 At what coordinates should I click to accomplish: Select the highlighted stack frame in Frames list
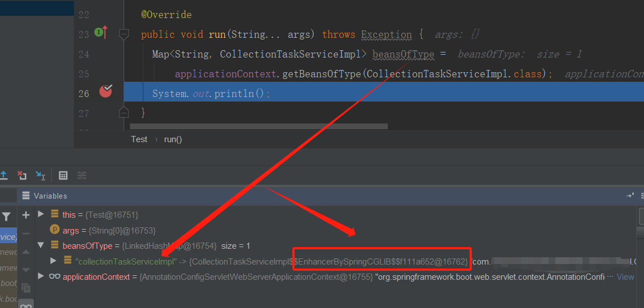click(8, 237)
